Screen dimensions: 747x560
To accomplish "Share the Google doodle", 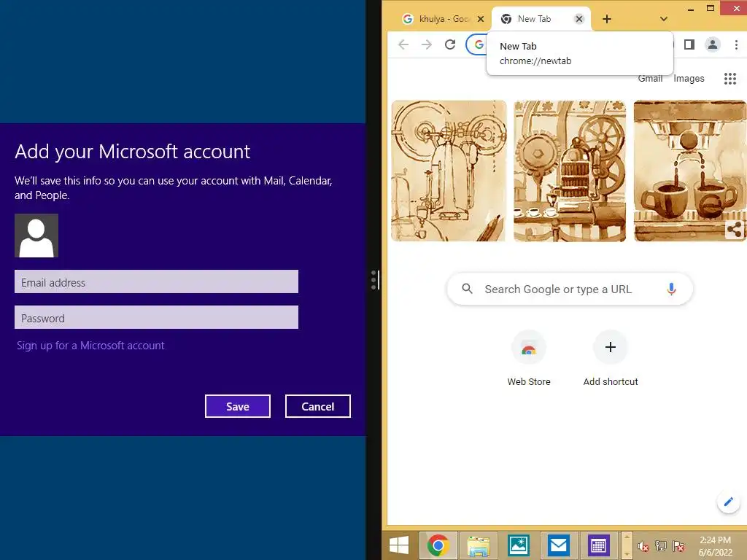I will point(735,230).
